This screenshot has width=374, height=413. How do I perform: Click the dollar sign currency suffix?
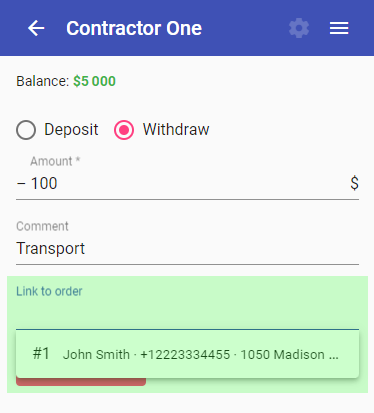tap(354, 183)
